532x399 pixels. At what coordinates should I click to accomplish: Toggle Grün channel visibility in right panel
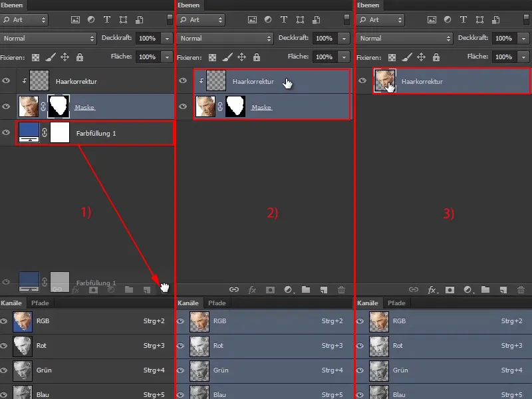(x=360, y=370)
